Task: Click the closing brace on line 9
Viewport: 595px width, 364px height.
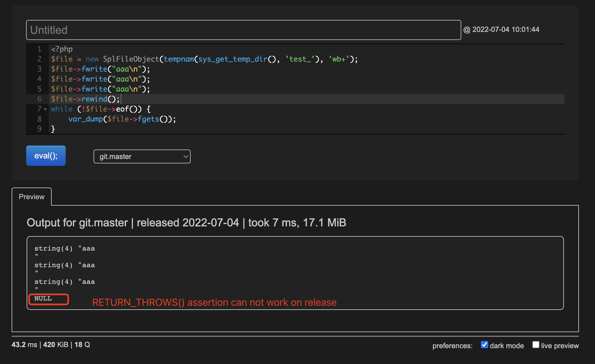Action: [x=53, y=129]
